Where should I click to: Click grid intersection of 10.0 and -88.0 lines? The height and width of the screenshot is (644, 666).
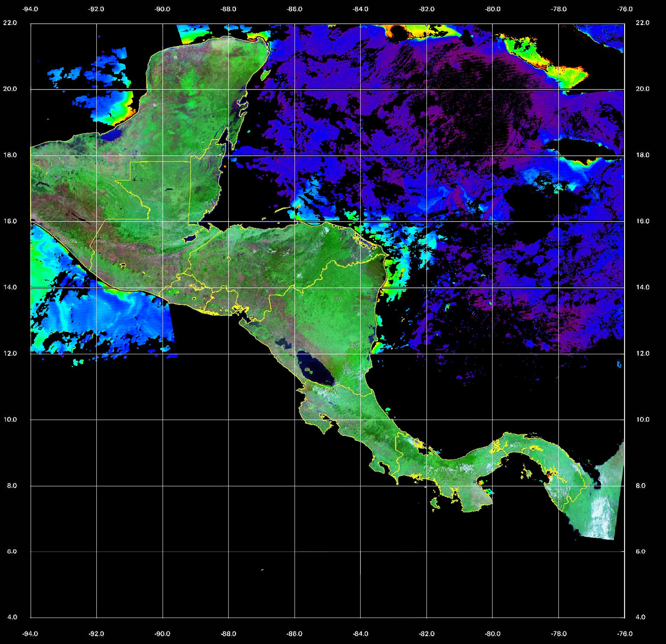pyautogui.click(x=229, y=420)
